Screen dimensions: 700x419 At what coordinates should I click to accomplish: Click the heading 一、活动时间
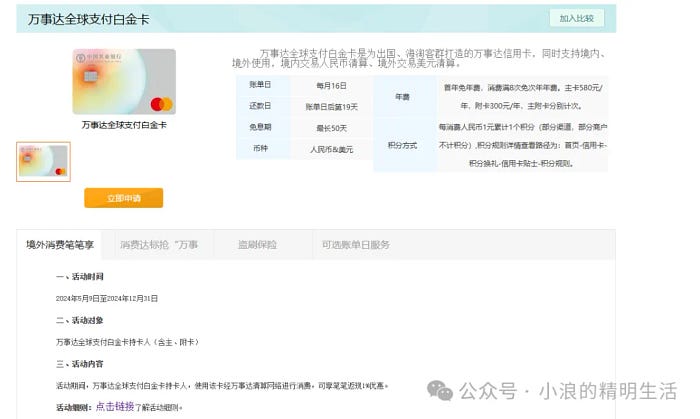point(79,277)
